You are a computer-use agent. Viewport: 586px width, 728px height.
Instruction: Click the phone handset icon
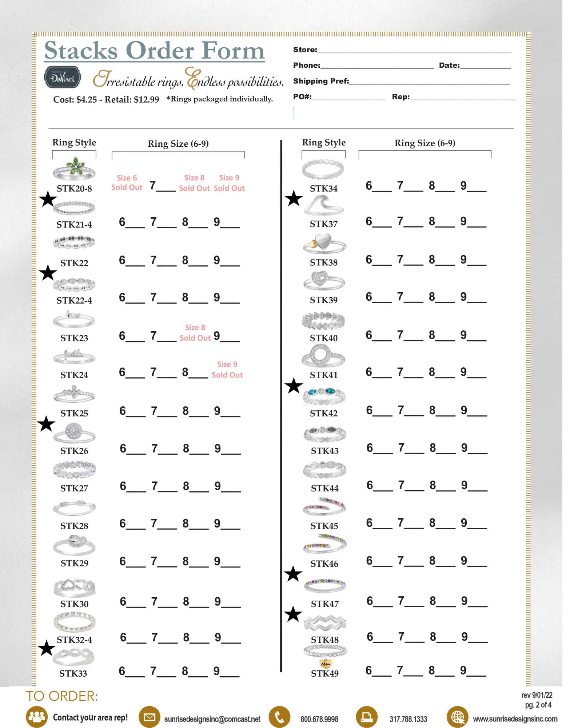pos(279,717)
